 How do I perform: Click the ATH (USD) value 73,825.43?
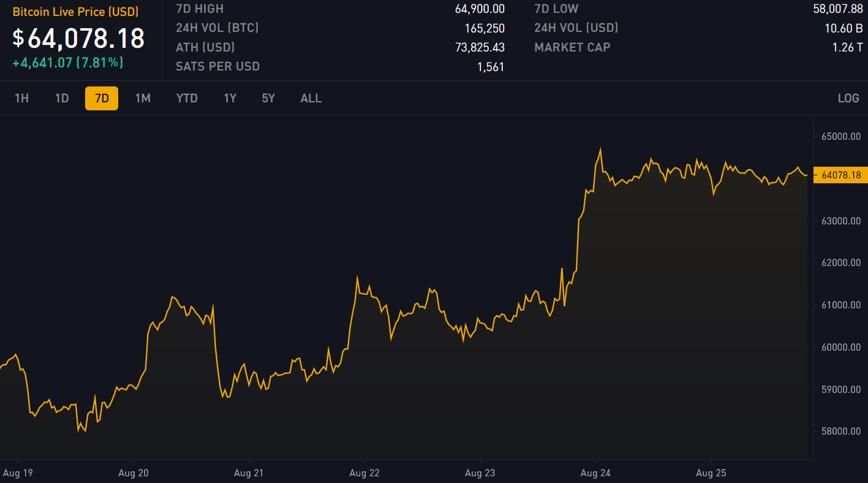point(480,47)
